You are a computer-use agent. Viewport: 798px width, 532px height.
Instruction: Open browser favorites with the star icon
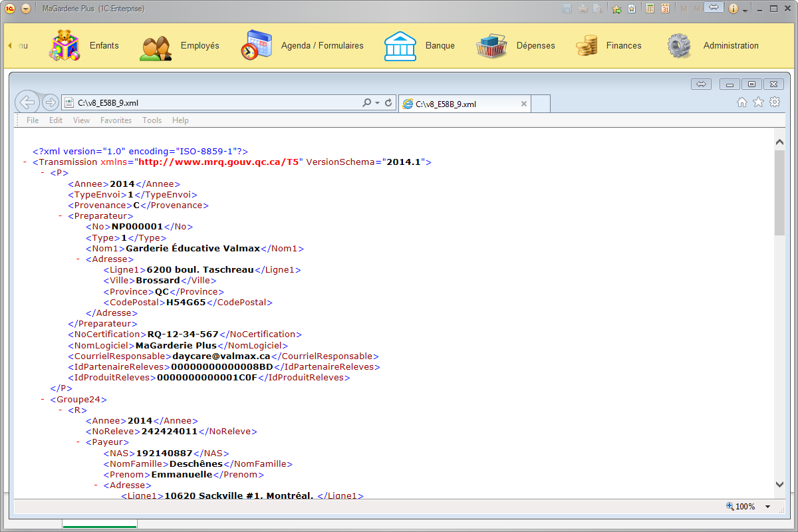pos(759,102)
